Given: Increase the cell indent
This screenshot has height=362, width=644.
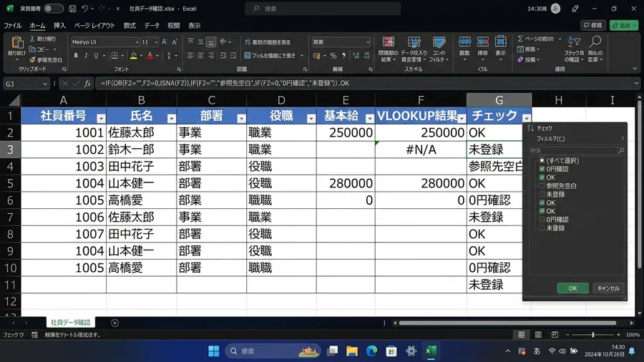Looking at the screenshot, I should click(x=233, y=55).
